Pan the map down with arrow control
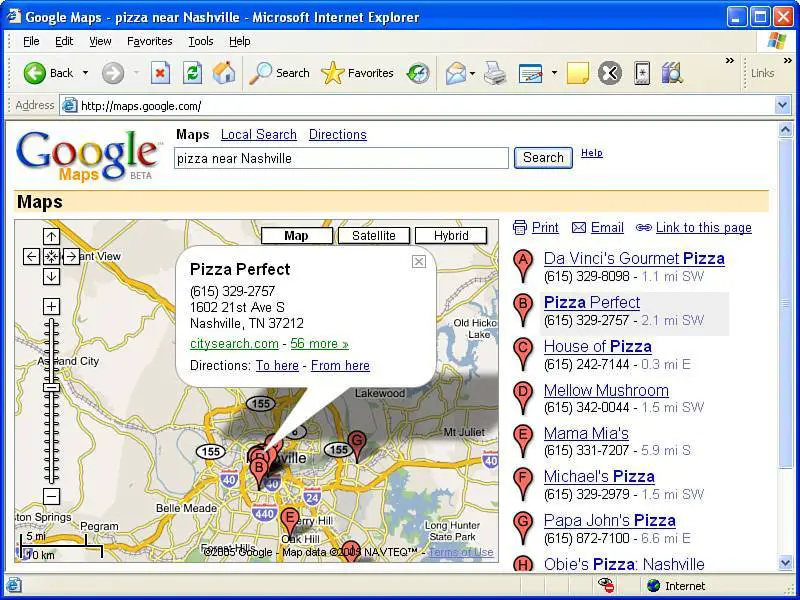800x600 pixels. pyautogui.click(x=51, y=277)
